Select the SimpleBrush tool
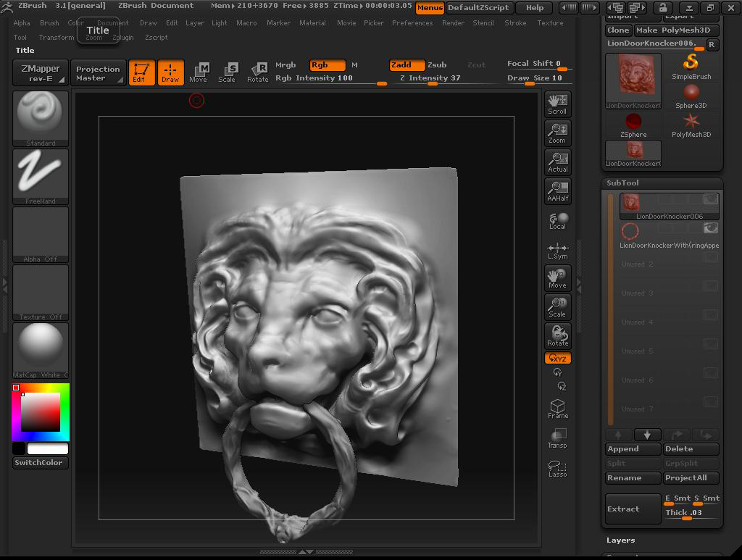The width and height of the screenshot is (742, 560). click(691, 67)
